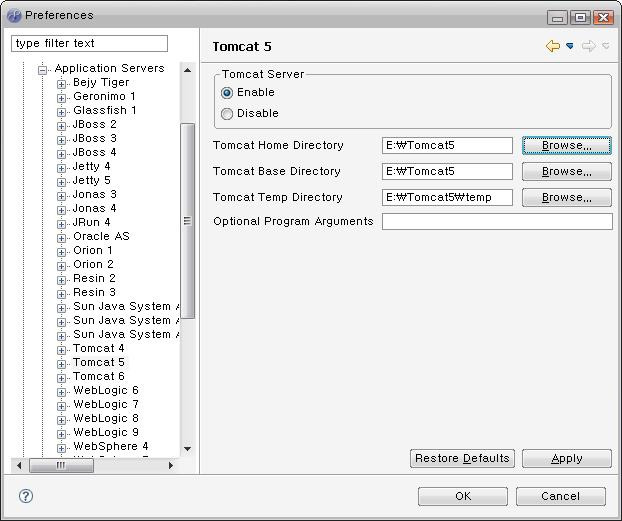Expand the Jetty 5 node
The image size is (622, 521).
tap(61, 182)
